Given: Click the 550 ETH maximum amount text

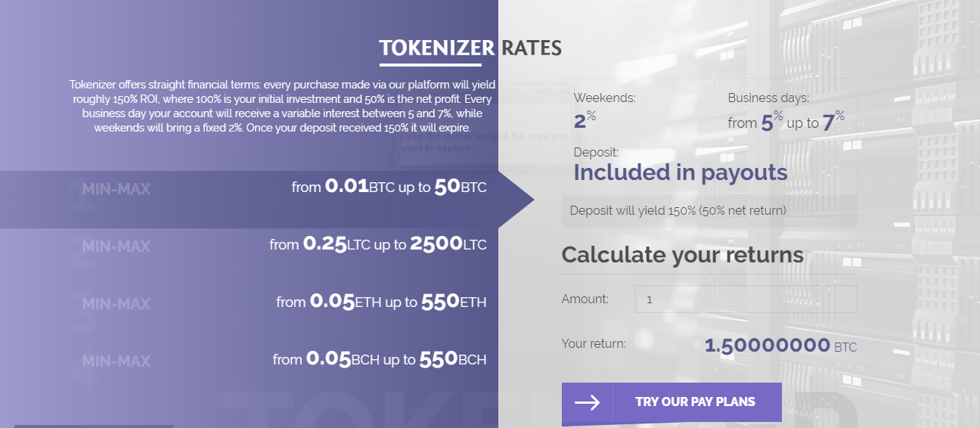Looking at the screenshot, I should pos(454,302).
